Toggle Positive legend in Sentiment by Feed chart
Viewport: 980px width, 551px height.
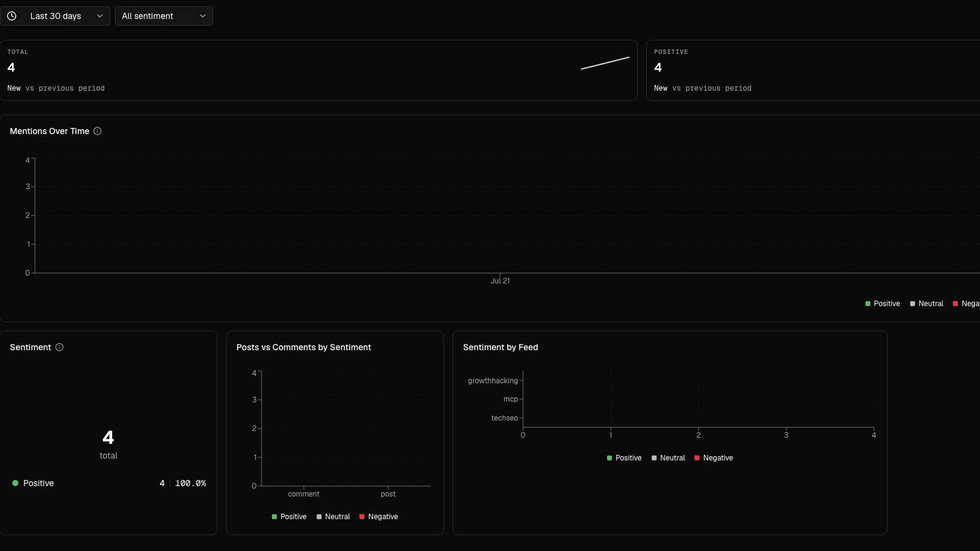point(624,458)
